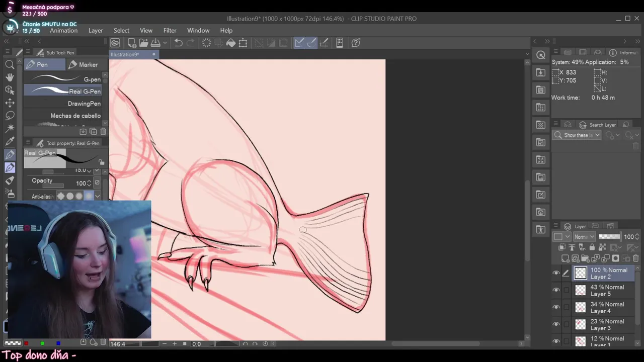This screenshot has height=362, width=644.
Task: Tick the checkbox beside Layer 5
Action: [x=567, y=290]
